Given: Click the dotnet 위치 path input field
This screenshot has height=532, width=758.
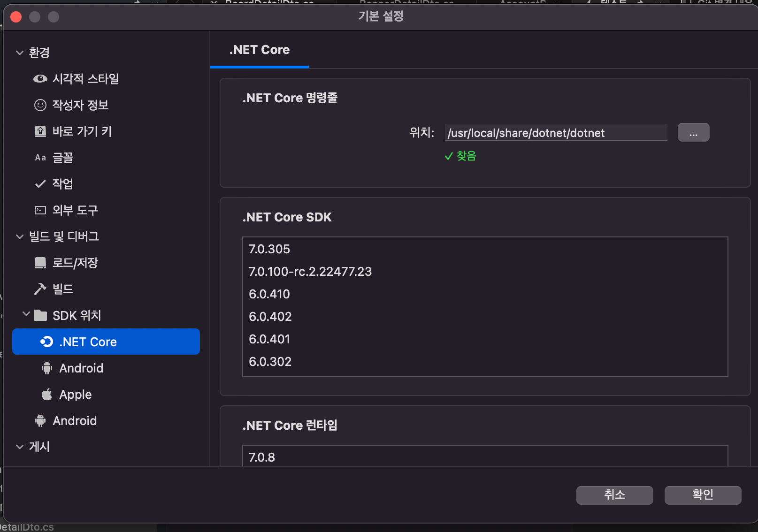Looking at the screenshot, I should click(556, 133).
